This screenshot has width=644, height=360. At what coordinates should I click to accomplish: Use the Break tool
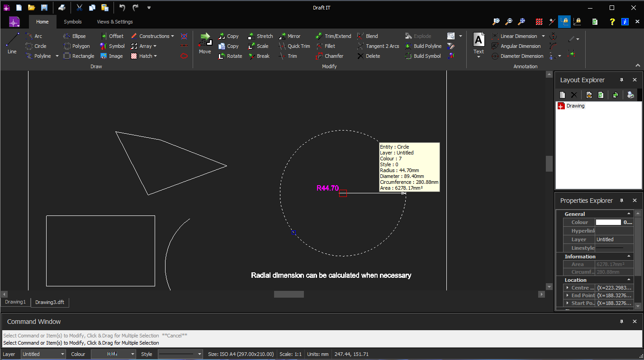pos(259,56)
